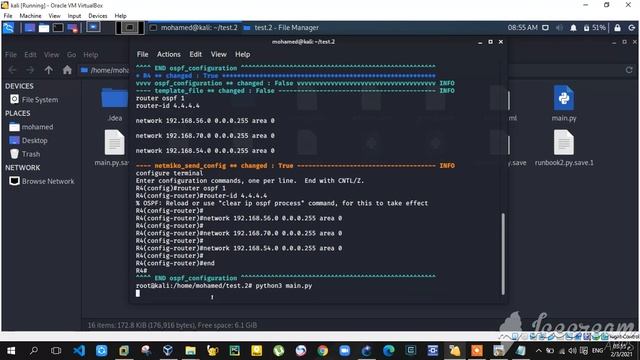Open the VirtualBox Devices menu
Image resolution: width=640 pixels, height=360 pixels.
(98, 16)
